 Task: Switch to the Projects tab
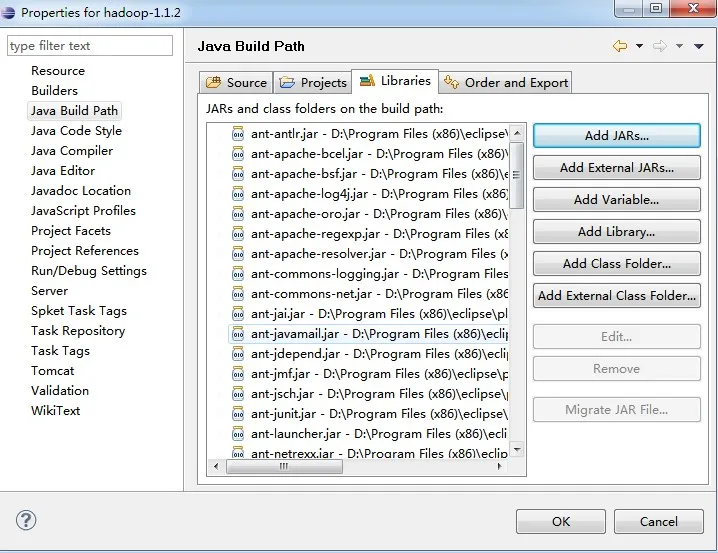(313, 82)
